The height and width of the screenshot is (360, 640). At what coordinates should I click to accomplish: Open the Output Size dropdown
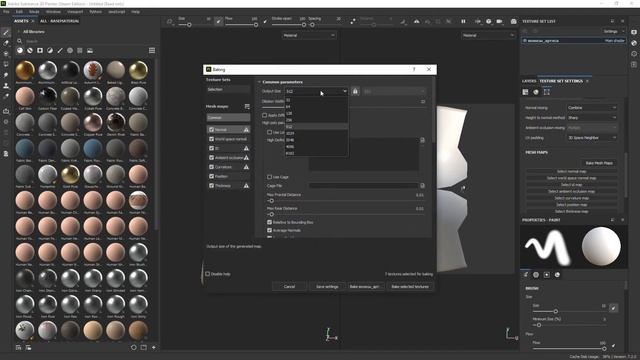click(316, 91)
